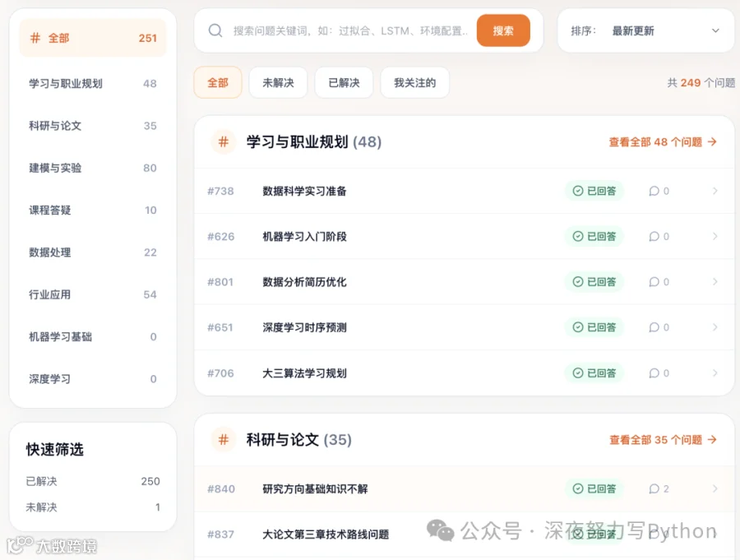
Task: Open 查看全部 48 个问题 link
Action: point(663,141)
